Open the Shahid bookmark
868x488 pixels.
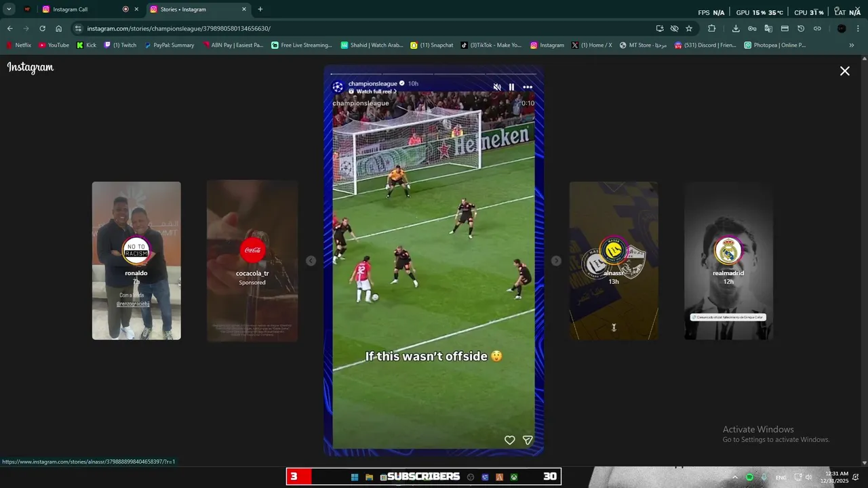click(372, 45)
